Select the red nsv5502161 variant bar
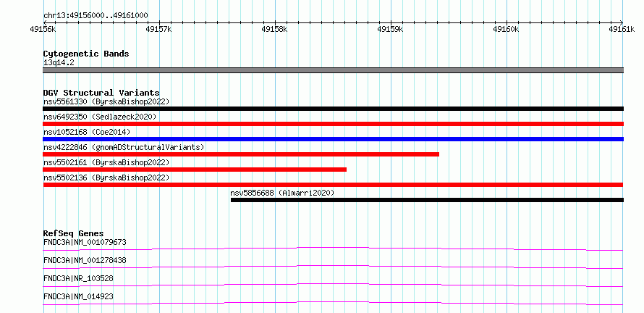Screen dimensions: 644x313 pos(195,170)
